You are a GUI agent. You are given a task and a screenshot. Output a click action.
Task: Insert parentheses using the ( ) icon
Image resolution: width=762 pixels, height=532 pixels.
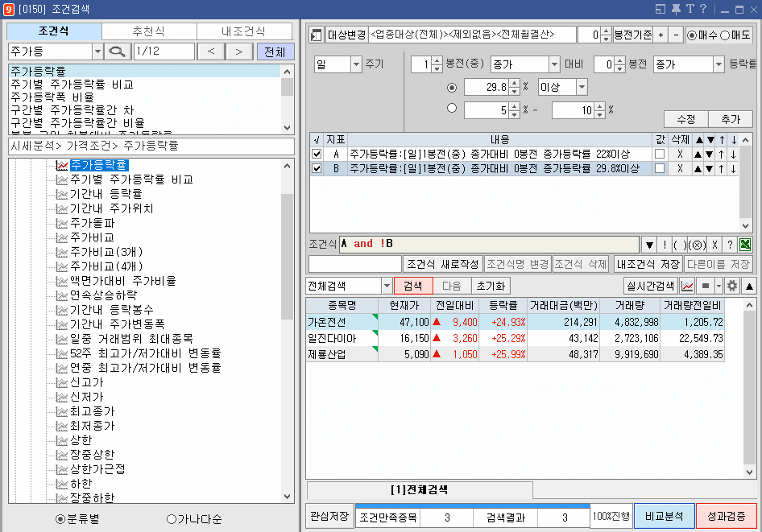pos(680,244)
